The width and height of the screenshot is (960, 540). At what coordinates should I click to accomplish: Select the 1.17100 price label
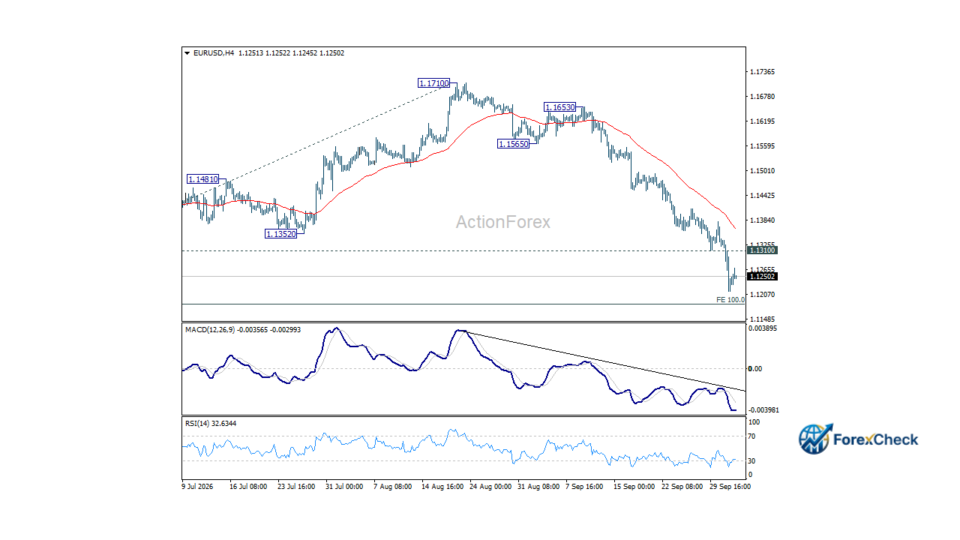tap(434, 83)
